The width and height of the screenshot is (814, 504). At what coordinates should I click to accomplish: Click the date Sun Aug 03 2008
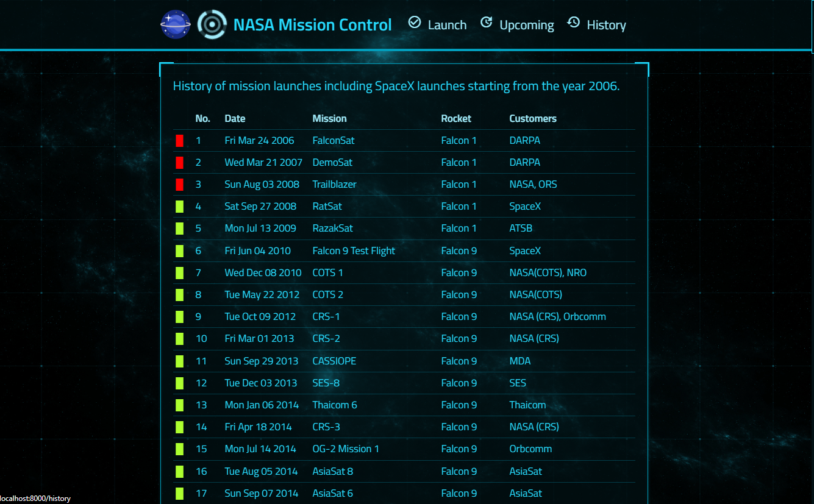click(x=262, y=184)
